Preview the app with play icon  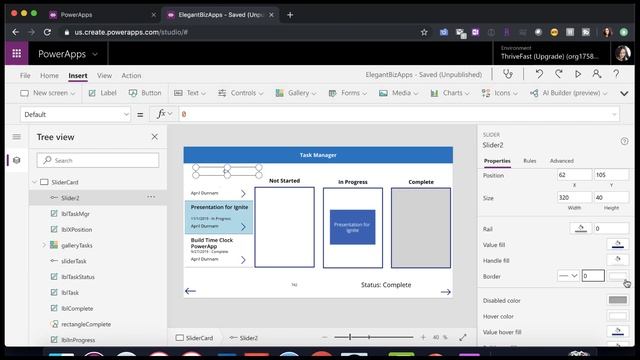click(578, 74)
